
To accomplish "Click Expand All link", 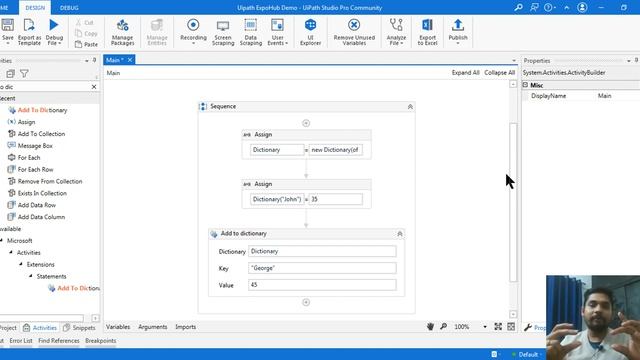I will (465, 73).
